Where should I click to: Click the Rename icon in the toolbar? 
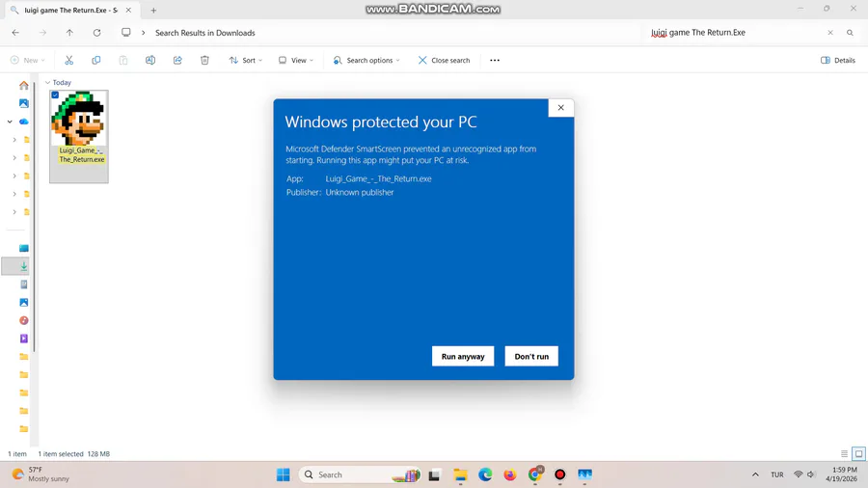pos(150,61)
